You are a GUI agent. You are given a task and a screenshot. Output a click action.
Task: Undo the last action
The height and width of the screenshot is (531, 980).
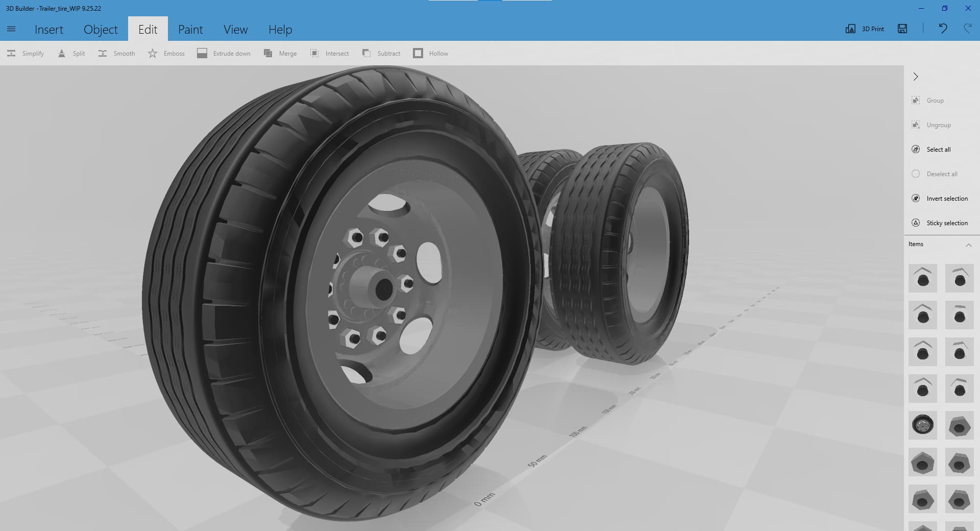(x=943, y=29)
